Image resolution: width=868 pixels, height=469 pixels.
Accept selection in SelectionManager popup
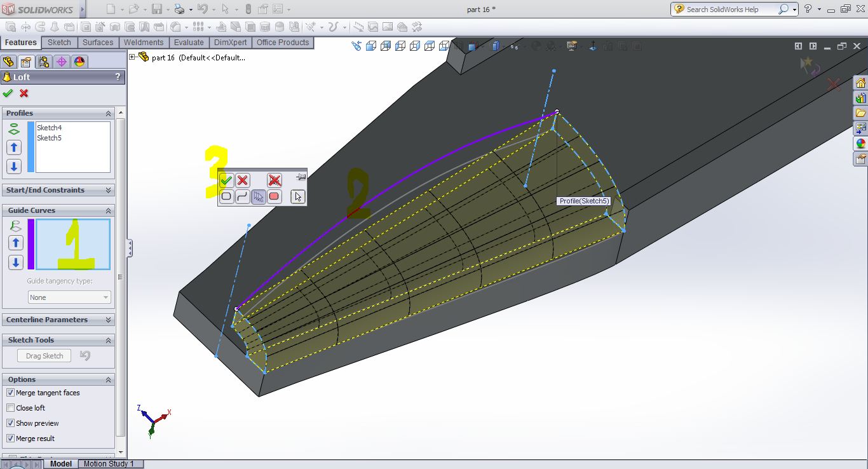coord(226,180)
